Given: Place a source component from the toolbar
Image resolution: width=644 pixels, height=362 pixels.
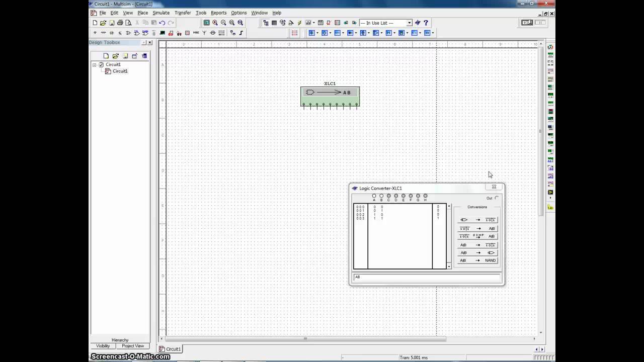Looking at the screenshot, I should [x=95, y=33].
